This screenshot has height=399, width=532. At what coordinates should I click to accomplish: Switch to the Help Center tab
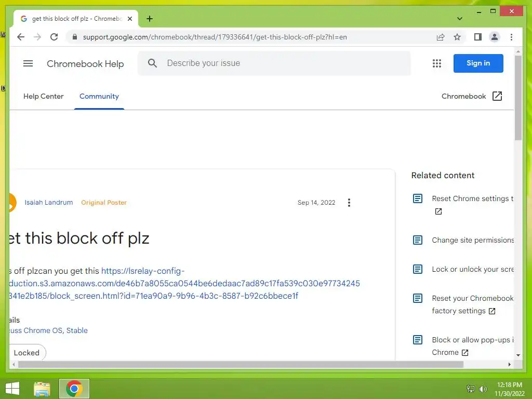(x=44, y=96)
